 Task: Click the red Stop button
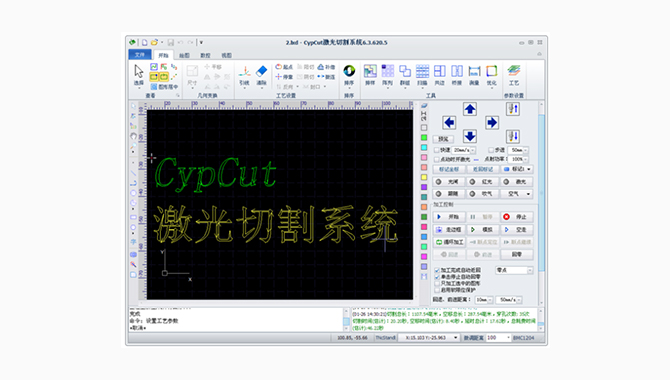(517, 217)
